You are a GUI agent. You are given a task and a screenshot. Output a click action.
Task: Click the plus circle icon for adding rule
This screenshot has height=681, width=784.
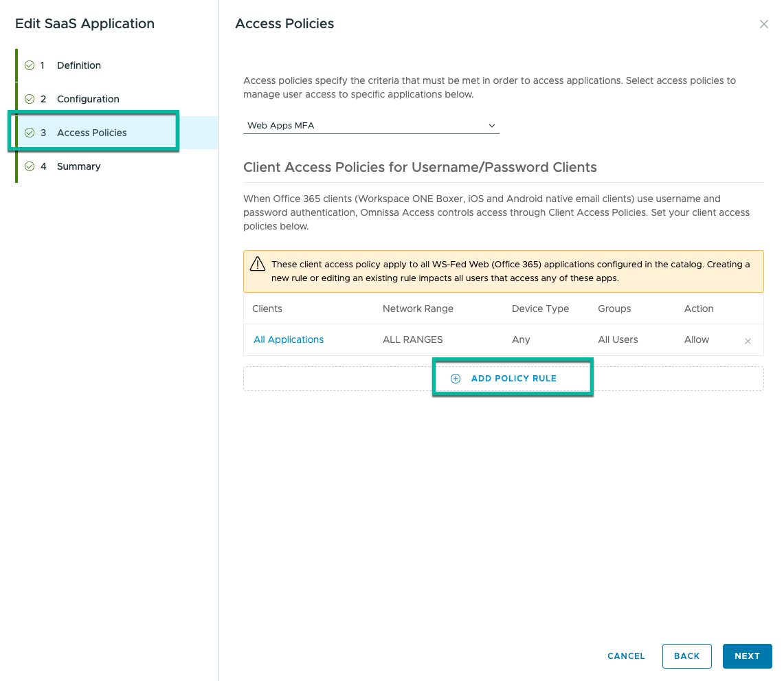455,379
